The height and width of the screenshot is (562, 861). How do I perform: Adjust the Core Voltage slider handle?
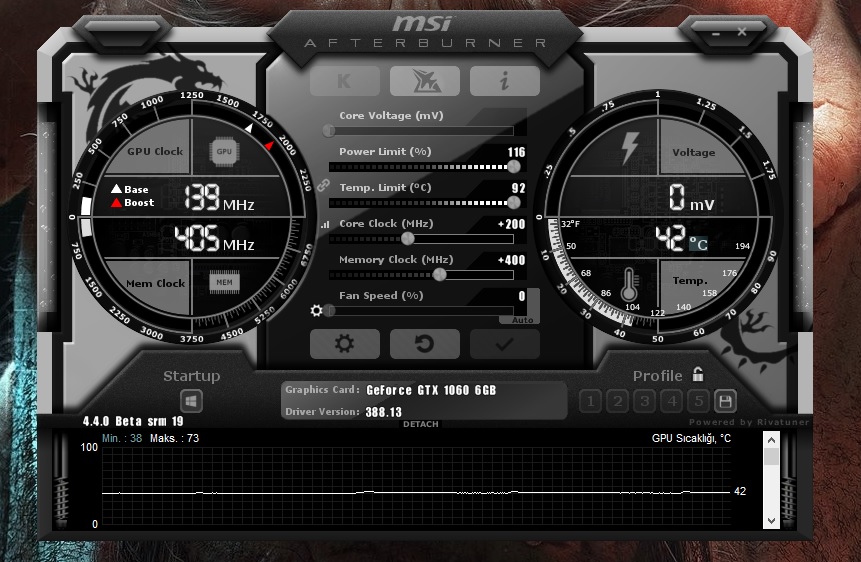[x=329, y=131]
